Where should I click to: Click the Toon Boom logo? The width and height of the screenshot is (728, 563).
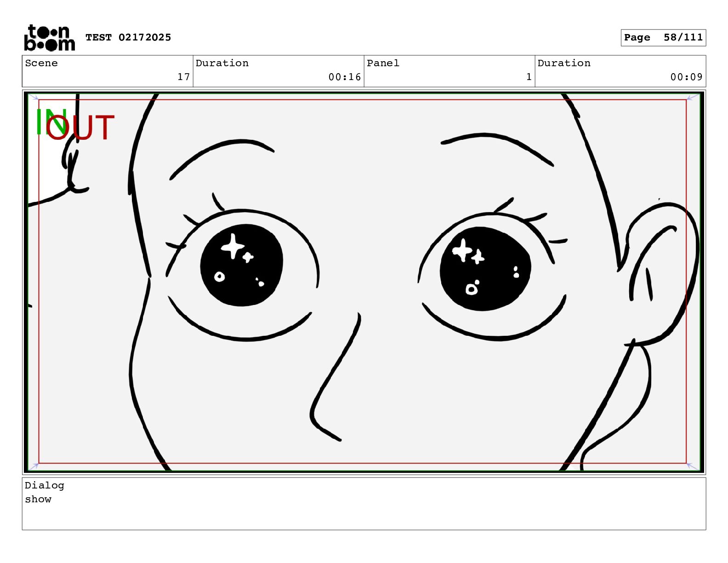(49, 37)
